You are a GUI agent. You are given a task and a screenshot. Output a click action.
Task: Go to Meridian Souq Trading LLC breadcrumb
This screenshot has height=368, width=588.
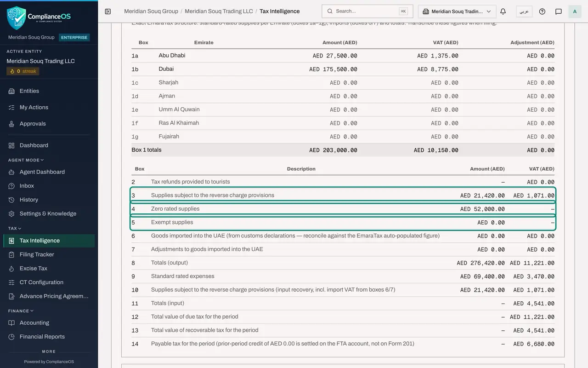click(x=219, y=11)
